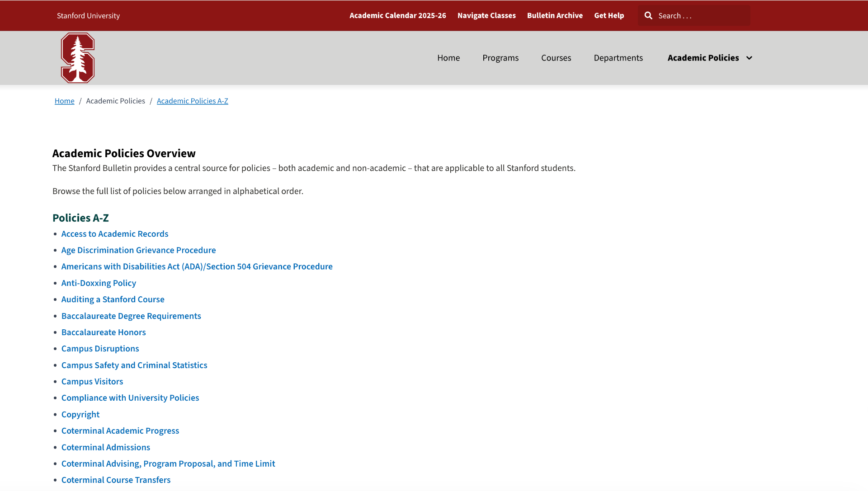Expand the Academic Policies chevron
868x491 pixels.
tap(749, 58)
